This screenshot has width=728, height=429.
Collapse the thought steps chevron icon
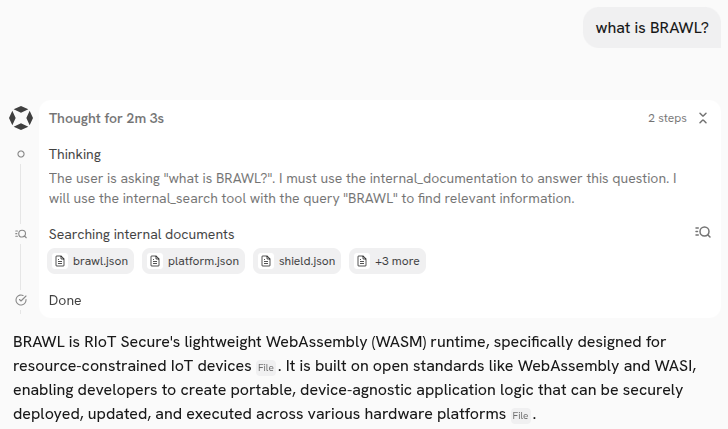(x=703, y=118)
